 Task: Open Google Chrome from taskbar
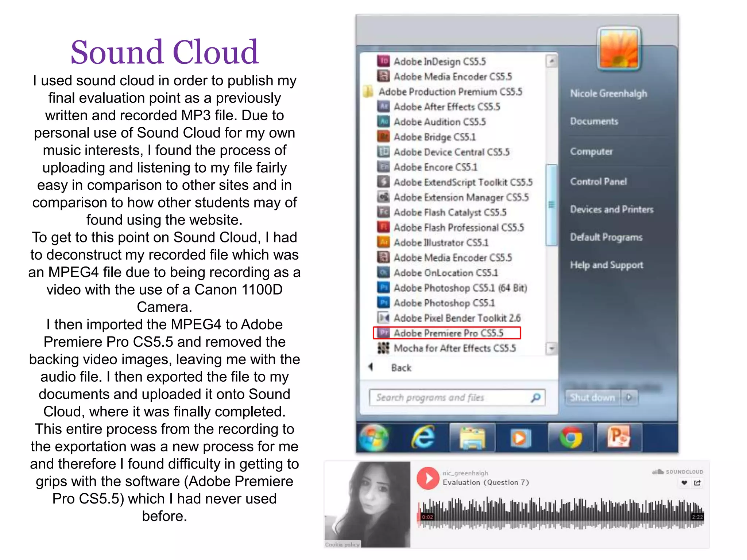[571, 437]
